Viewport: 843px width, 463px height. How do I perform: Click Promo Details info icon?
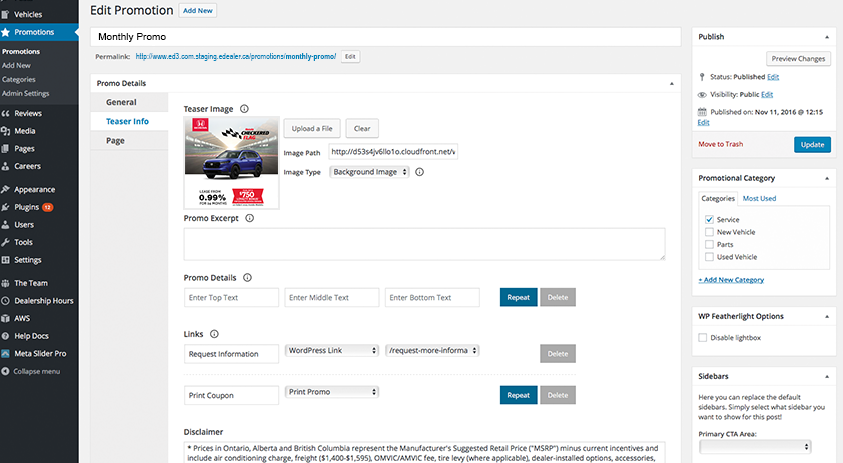247,277
